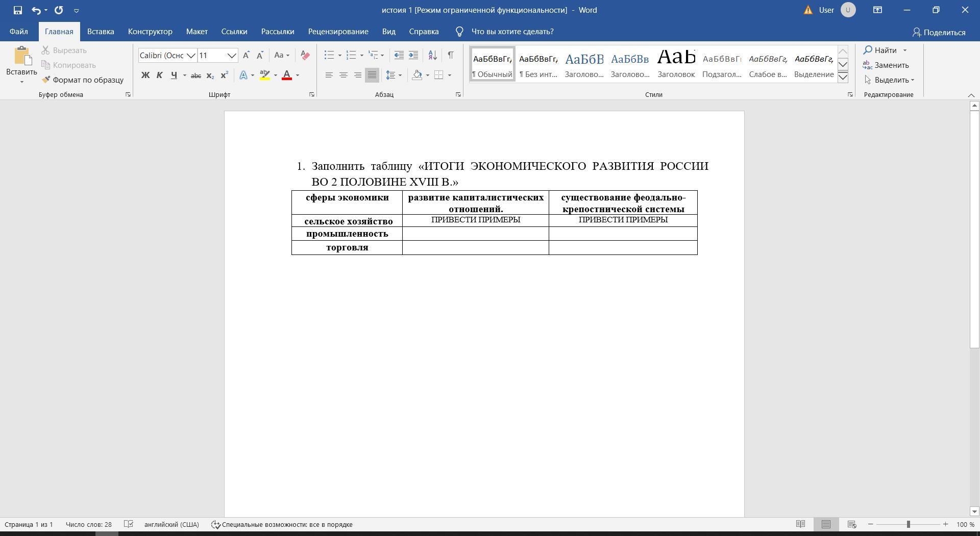Screen dimensions: 980x536
Task: Click the Save icon in title bar
Action: (x=18, y=10)
